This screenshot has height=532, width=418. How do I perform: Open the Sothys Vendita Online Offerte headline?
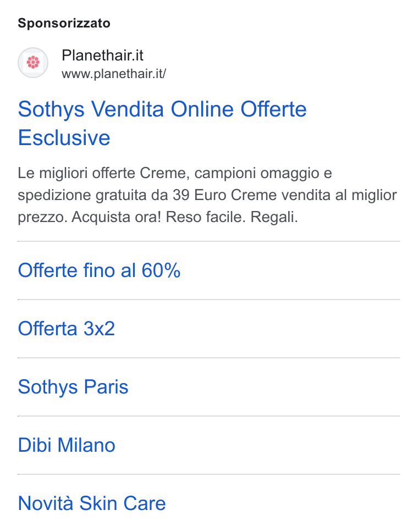point(162,109)
